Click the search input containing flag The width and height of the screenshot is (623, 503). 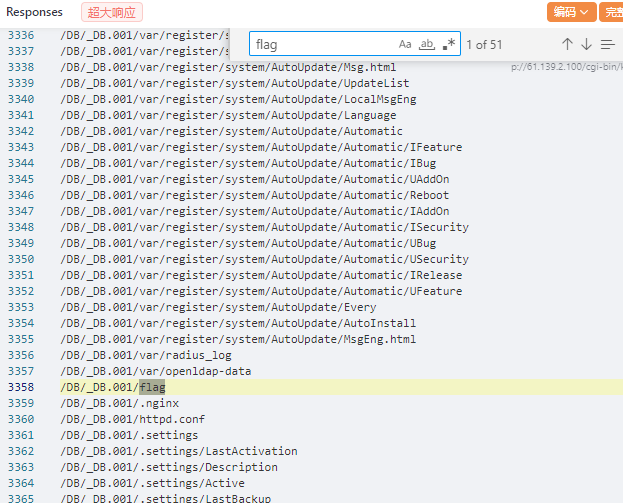click(320, 44)
